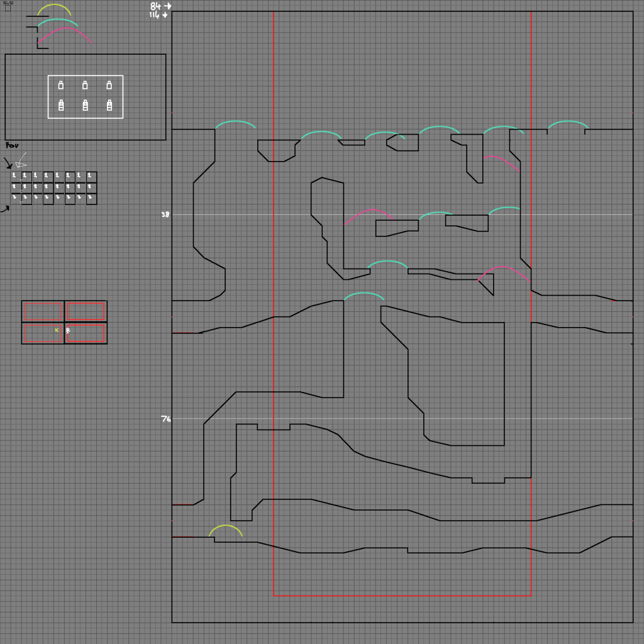Click the 114 height label with down arrow
The width and height of the screenshot is (644, 644).
coord(158,14)
